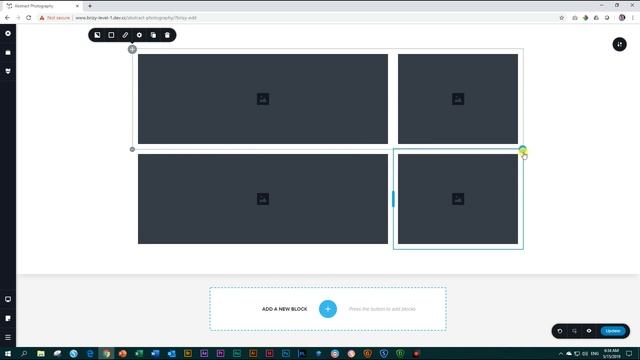Click the Update button

[613, 331]
